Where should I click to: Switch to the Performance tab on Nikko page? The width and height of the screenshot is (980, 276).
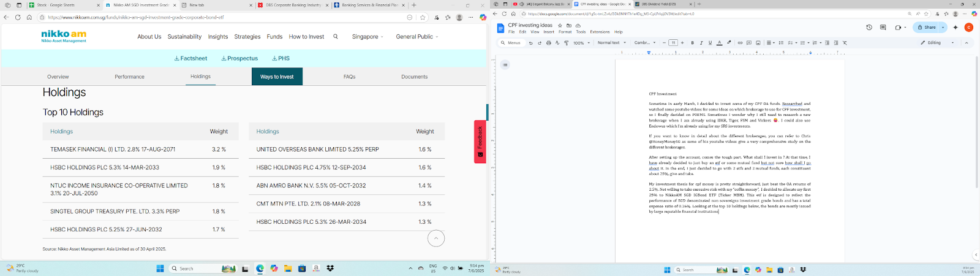pyautogui.click(x=129, y=77)
